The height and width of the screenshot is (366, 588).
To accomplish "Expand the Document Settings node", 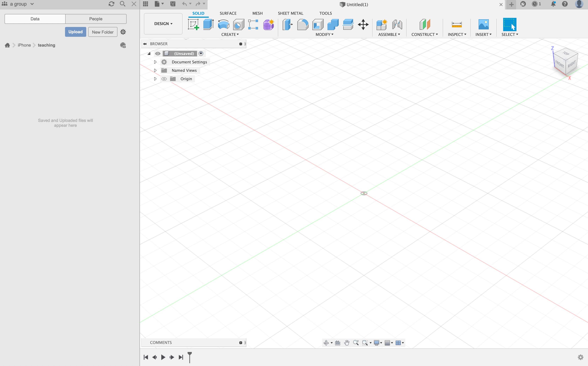I will [155, 62].
